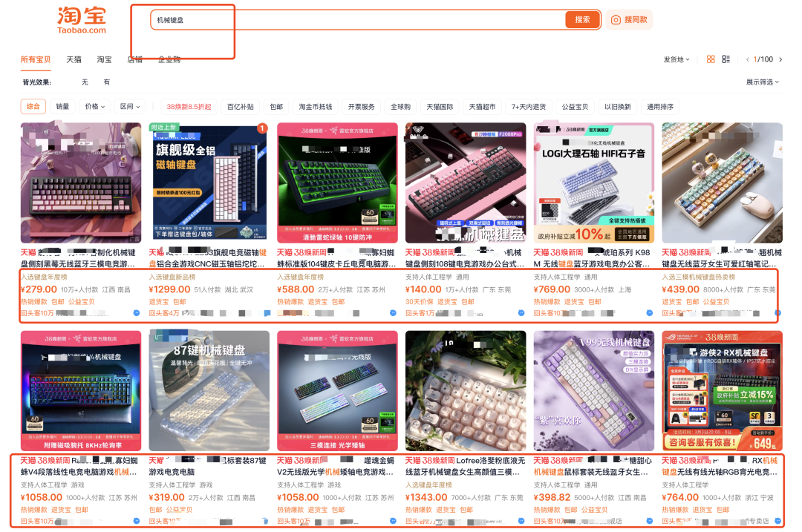The height and width of the screenshot is (532, 802).
Task: Open the 区间 price range dropdown
Action: click(x=130, y=106)
